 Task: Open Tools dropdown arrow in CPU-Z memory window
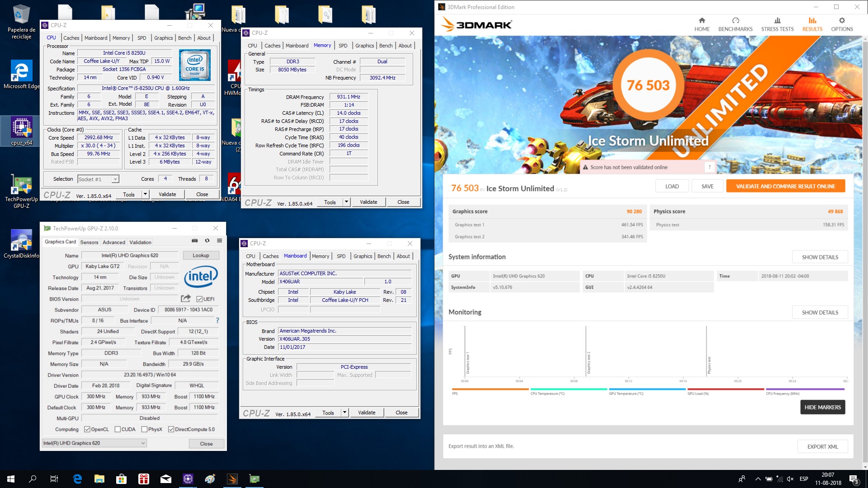coord(346,202)
